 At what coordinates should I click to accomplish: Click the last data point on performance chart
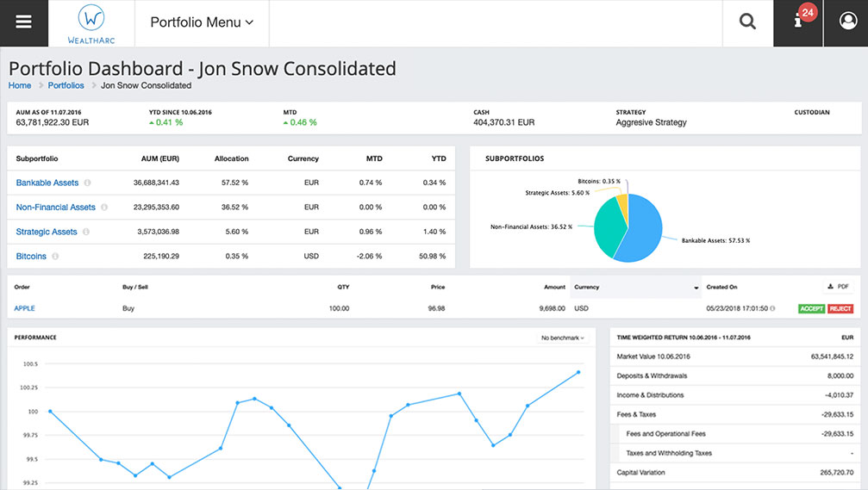(x=578, y=372)
